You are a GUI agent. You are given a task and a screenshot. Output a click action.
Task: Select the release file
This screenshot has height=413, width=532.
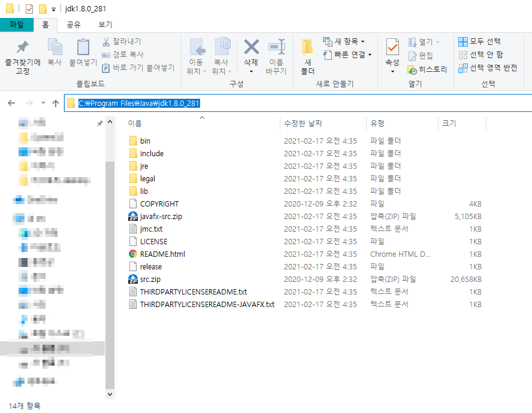click(x=150, y=266)
